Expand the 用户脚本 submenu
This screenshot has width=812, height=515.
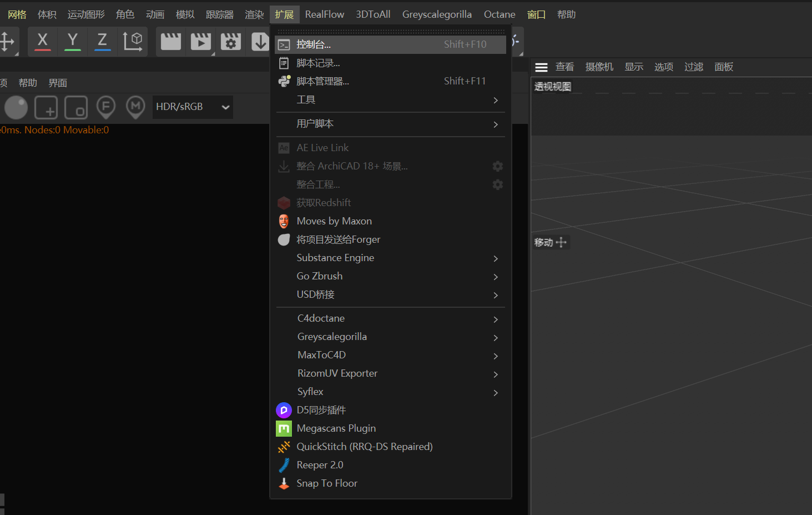tap(391, 123)
